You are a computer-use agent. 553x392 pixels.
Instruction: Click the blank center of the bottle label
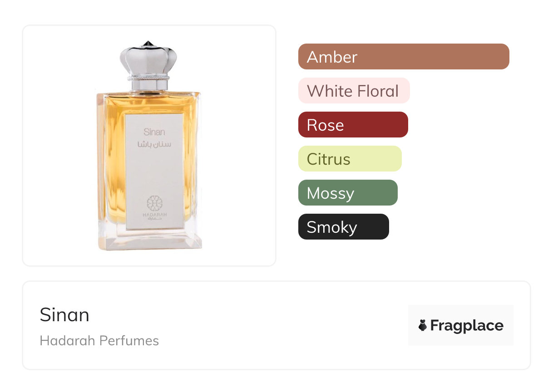pyautogui.click(x=154, y=172)
